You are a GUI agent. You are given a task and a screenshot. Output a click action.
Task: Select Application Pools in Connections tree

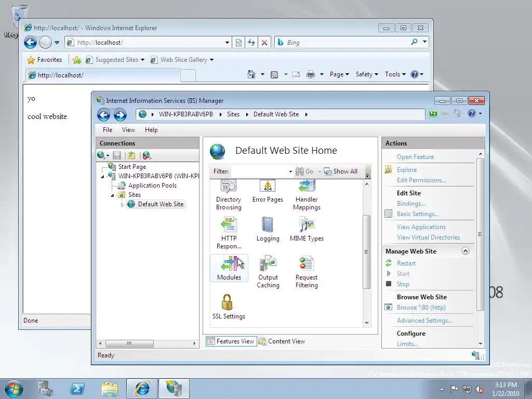152,185
